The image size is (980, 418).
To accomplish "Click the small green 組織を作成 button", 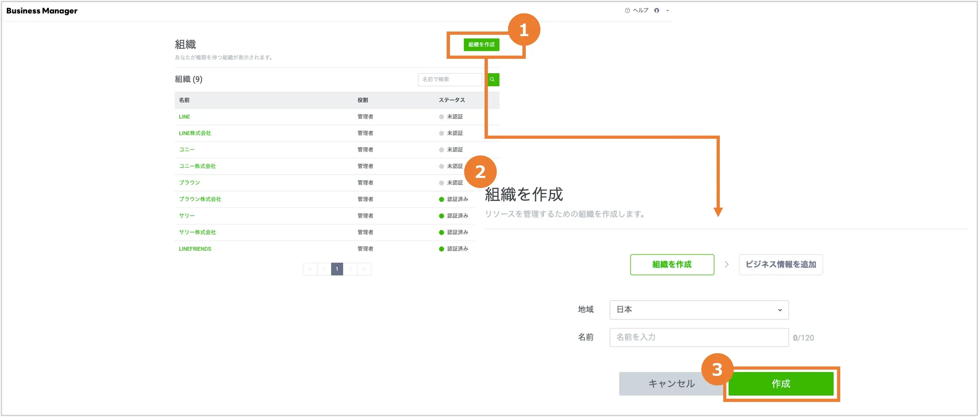I will [481, 45].
